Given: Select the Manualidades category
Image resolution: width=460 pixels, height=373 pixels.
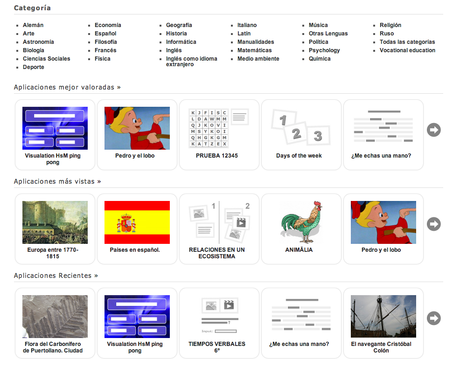Looking at the screenshot, I should [256, 42].
